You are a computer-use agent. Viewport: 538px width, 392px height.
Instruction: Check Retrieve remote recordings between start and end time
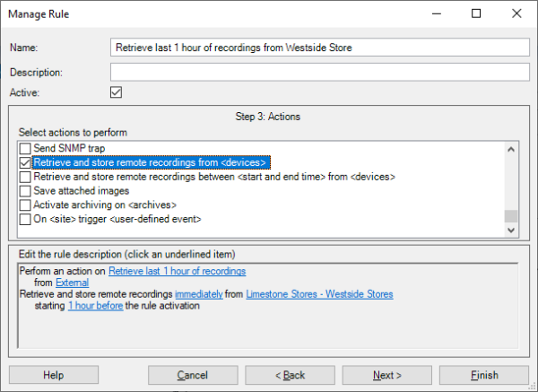(25, 177)
